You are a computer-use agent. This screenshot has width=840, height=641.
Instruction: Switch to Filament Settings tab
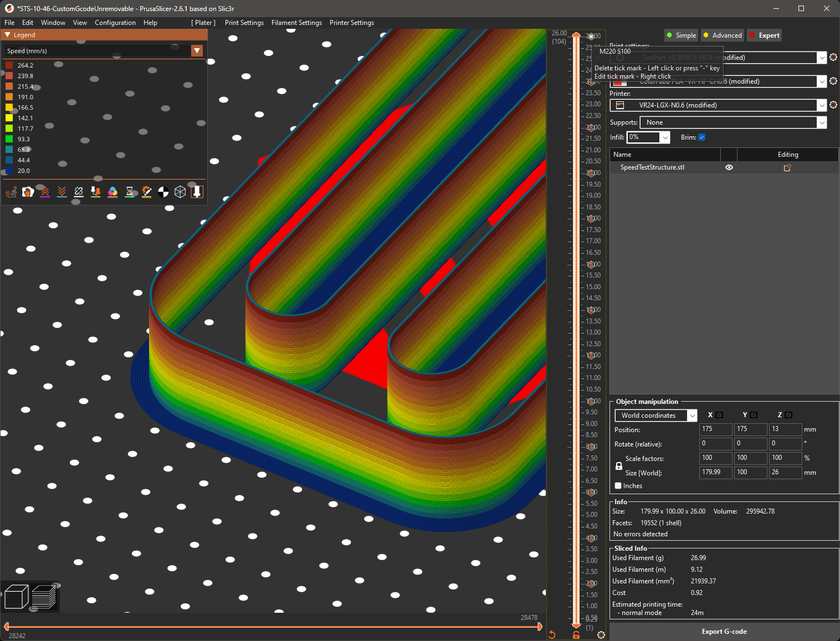(296, 23)
